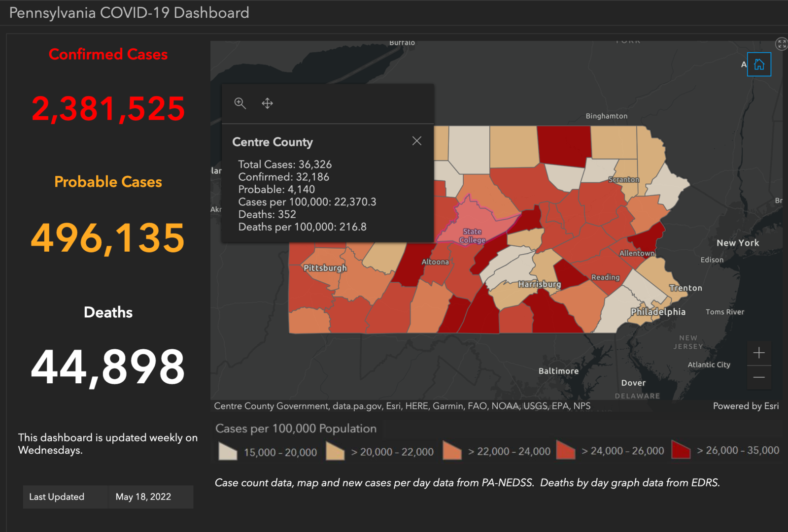Image resolution: width=788 pixels, height=532 pixels.
Task: Click the Philadelphia label on the map
Action: point(658,312)
